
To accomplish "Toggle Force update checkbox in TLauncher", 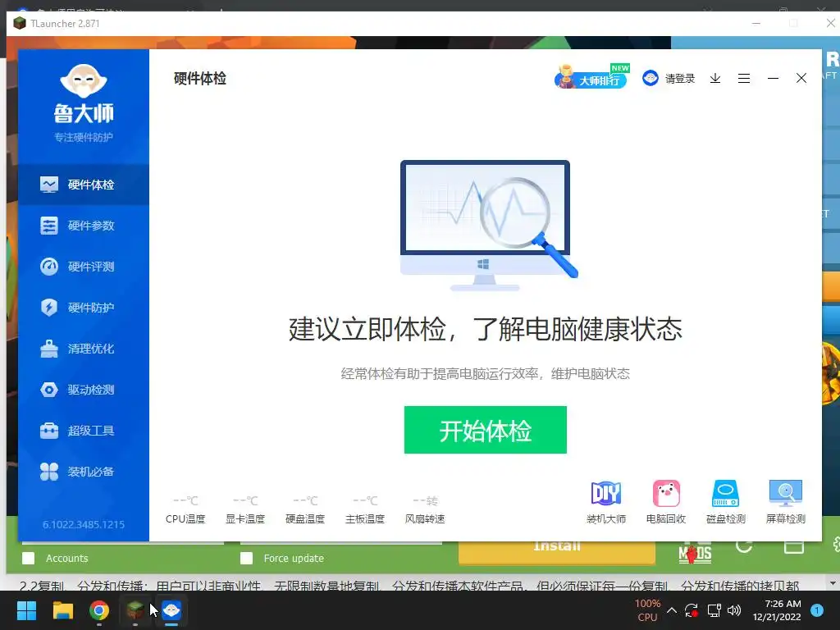I will coord(246,558).
